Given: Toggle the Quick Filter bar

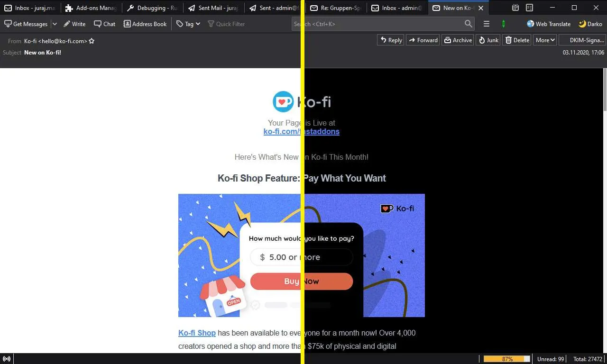Looking at the screenshot, I should [x=226, y=24].
